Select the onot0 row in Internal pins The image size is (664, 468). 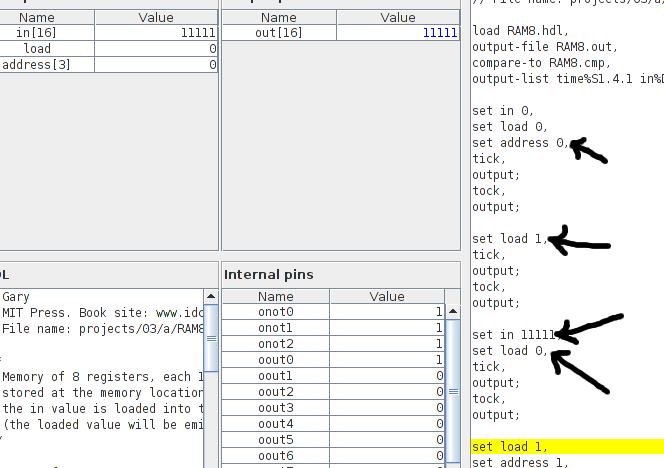click(276, 312)
